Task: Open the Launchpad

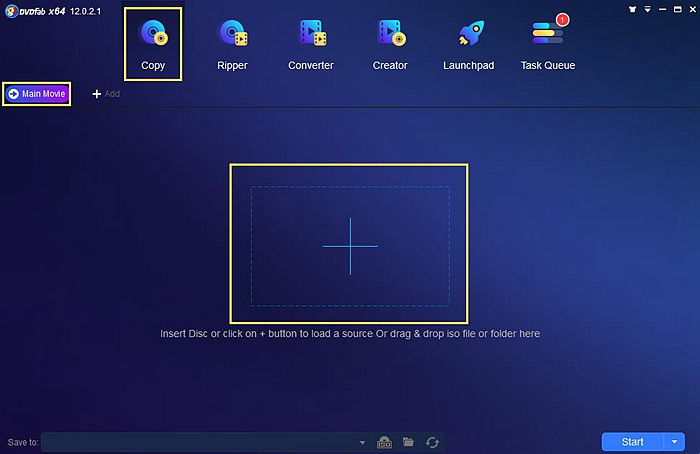Action: [x=469, y=45]
